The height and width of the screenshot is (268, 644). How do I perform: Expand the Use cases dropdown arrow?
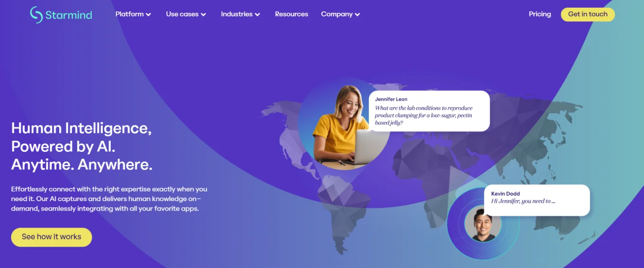click(x=204, y=15)
